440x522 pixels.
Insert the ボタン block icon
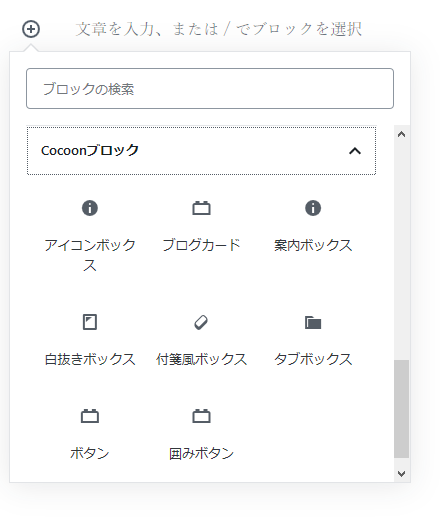(90, 416)
